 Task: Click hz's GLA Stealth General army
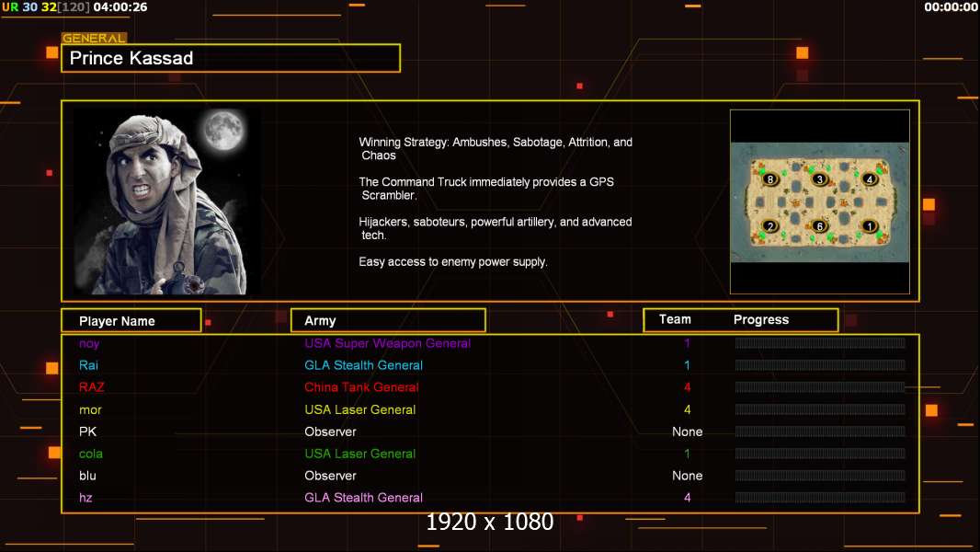[364, 498]
